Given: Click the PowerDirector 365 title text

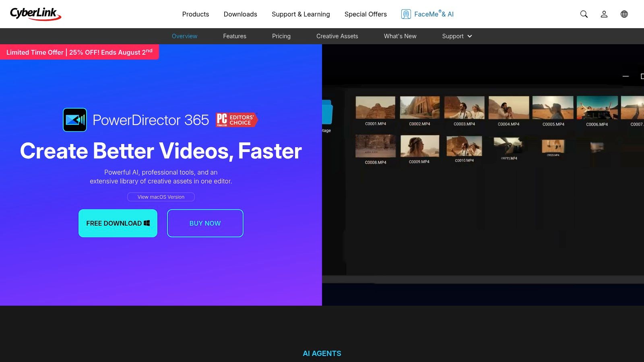Looking at the screenshot, I should coord(151,120).
